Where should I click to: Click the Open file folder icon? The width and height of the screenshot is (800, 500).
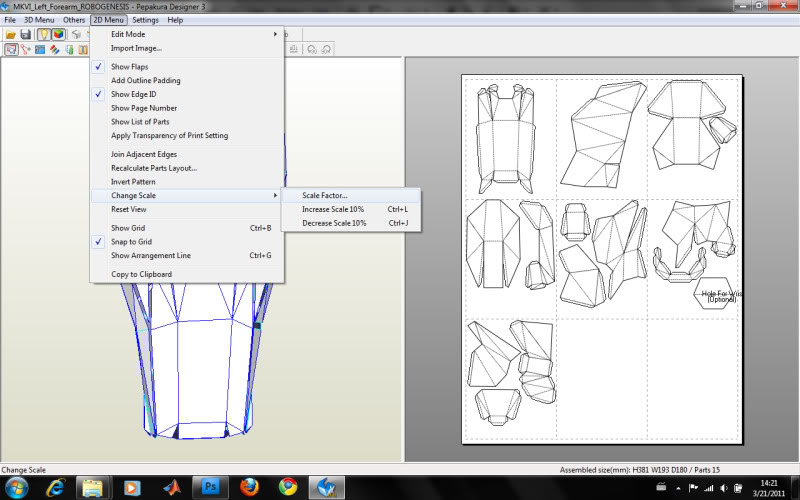point(10,34)
